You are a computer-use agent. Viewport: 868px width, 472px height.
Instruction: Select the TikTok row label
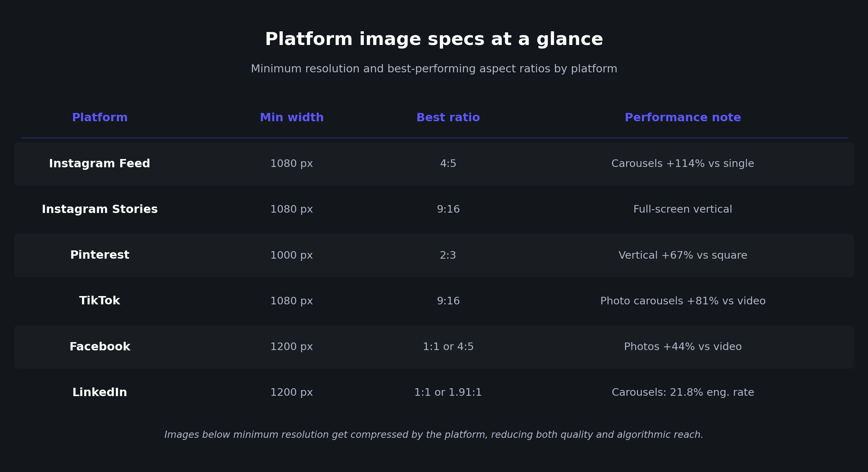[x=100, y=301]
